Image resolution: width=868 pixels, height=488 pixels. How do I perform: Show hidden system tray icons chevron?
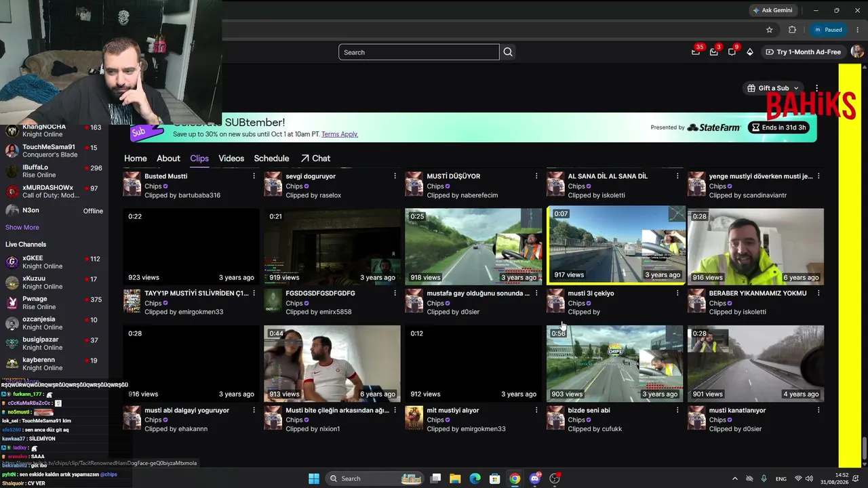click(735, 479)
